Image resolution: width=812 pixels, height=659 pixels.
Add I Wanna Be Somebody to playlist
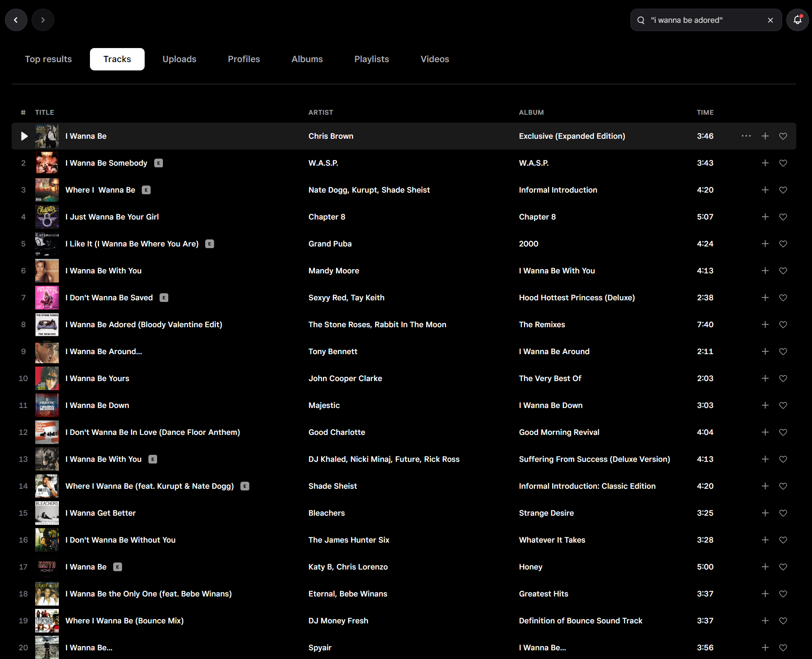[x=765, y=163]
